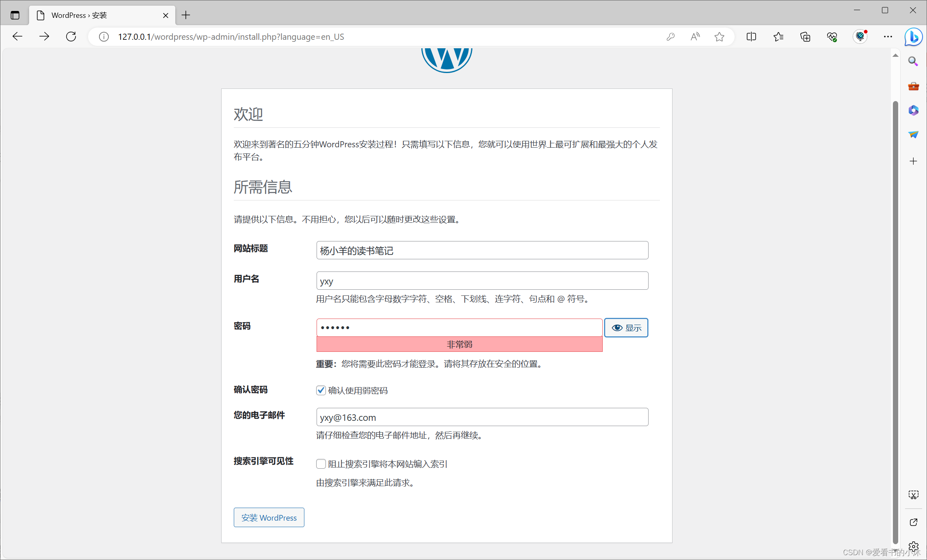This screenshot has width=927, height=560.
Task: Open Settings and more ellipsis menu
Action: click(888, 37)
